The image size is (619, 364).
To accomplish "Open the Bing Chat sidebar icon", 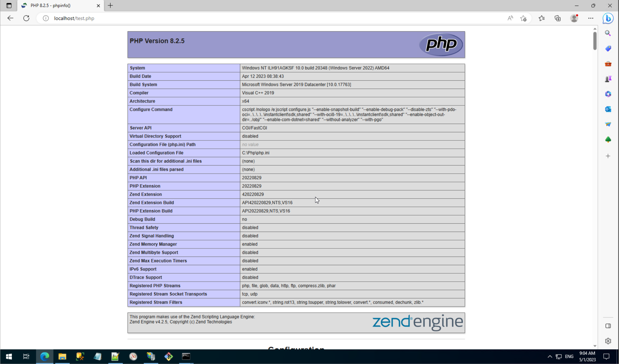I will click(608, 18).
